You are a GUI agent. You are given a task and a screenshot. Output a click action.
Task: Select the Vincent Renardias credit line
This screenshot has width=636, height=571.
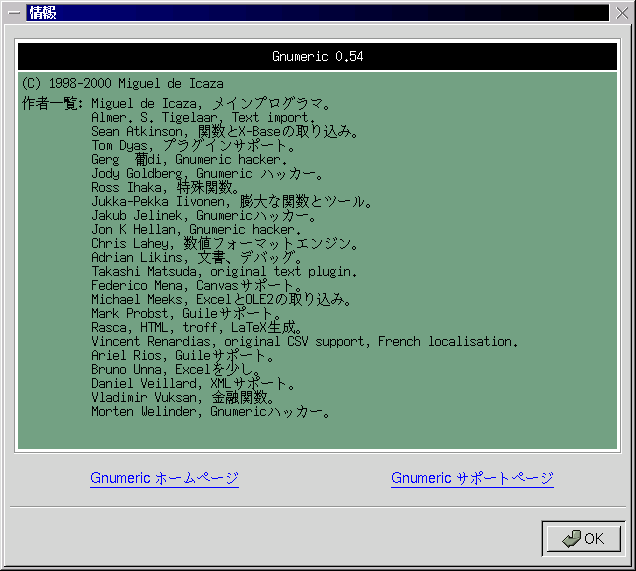305,341
